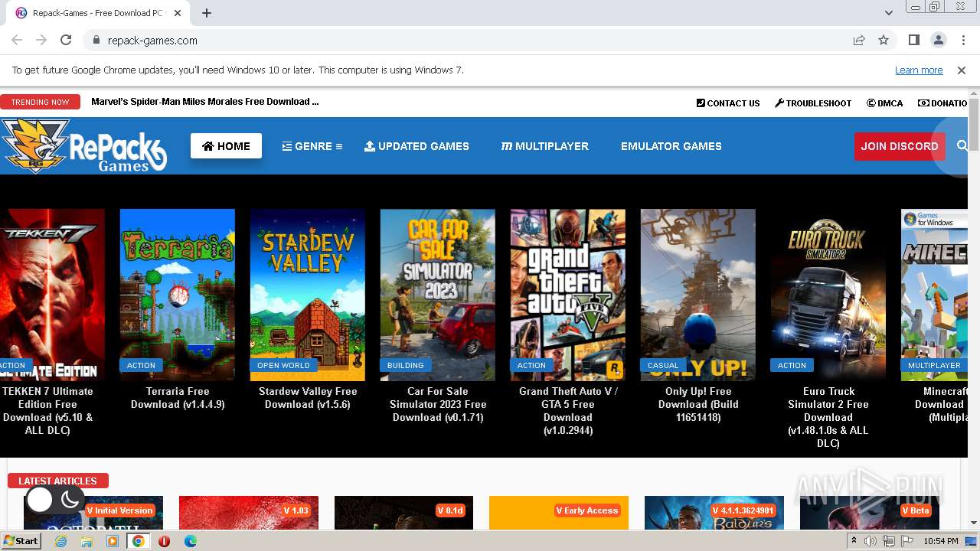Open the File Explorer folder taskbar icon

(87, 541)
